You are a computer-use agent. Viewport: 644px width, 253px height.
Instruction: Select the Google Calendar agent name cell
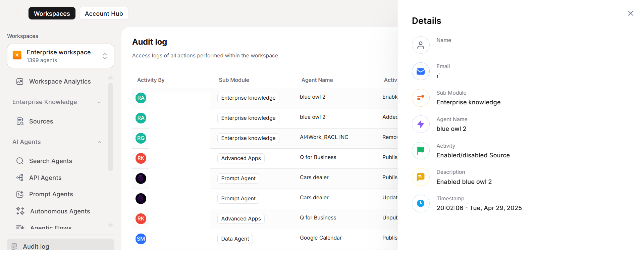[321, 238]
